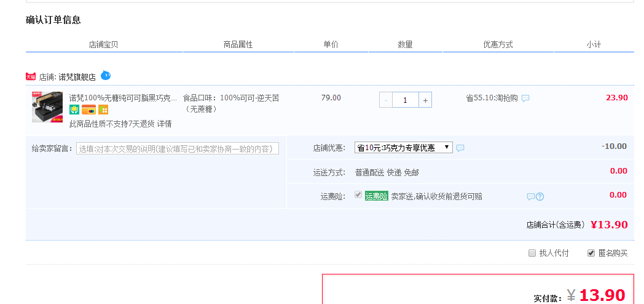The image size is (644, 304).
Task: Click the 详情 link about 7-day returns
Action: coord(164,124)
